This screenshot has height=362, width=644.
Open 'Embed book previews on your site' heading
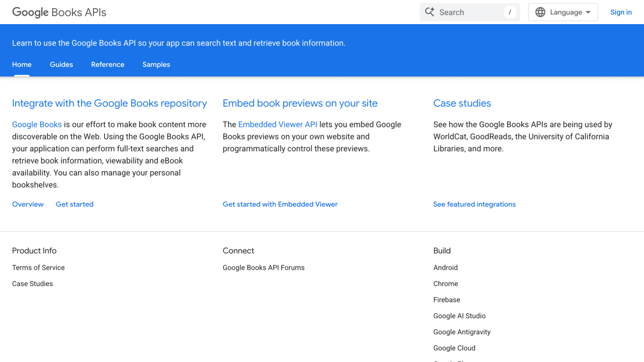coord(300,104)
